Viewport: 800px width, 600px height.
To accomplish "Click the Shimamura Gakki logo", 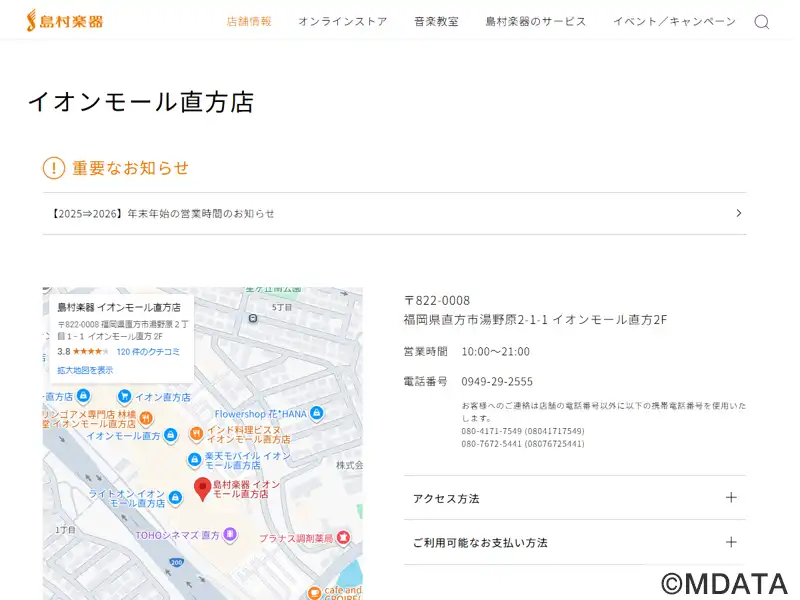I will click(65, 21).
